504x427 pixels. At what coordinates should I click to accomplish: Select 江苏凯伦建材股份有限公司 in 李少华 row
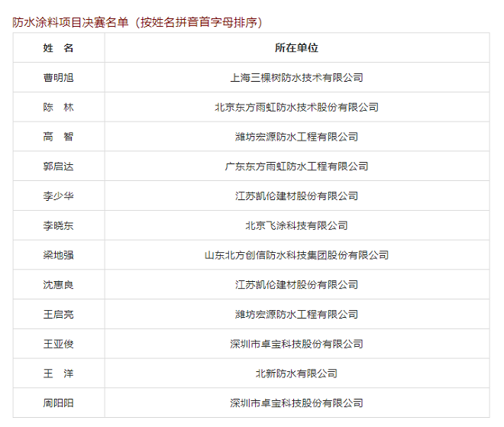tap(296, 196)
